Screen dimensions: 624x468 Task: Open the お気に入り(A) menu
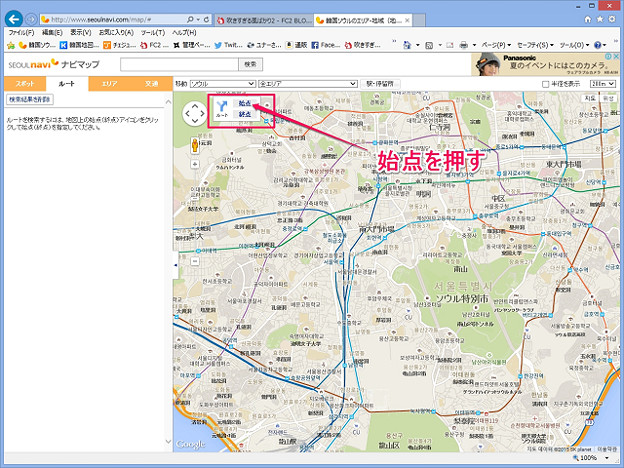pyautogui.click(x=116, y=33)
